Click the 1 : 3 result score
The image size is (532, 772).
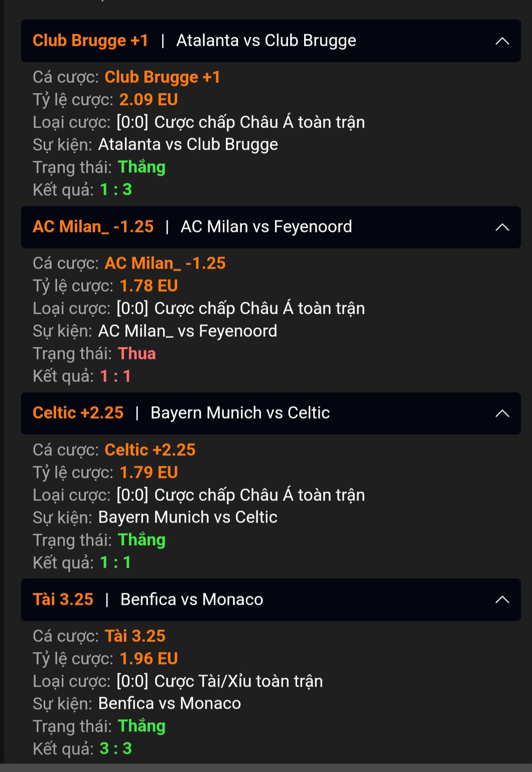(x=116, y=190)
